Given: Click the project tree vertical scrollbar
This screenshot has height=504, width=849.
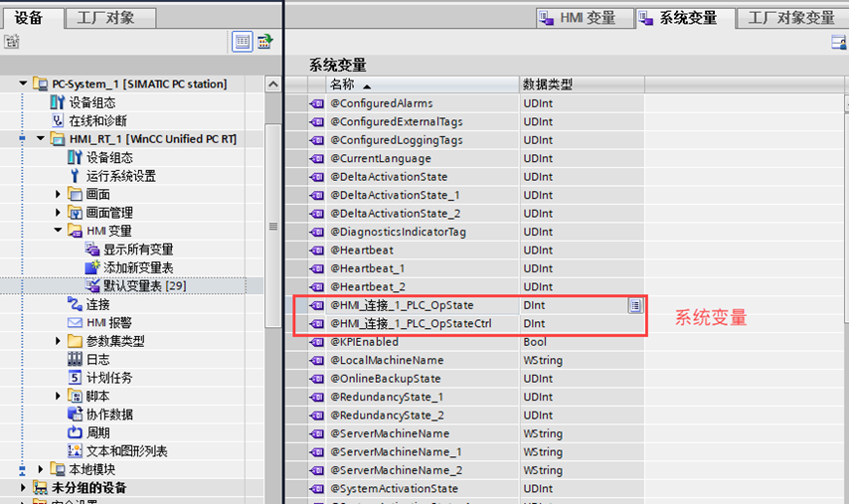Looking at the screenshot, I should tap(273, 227).
